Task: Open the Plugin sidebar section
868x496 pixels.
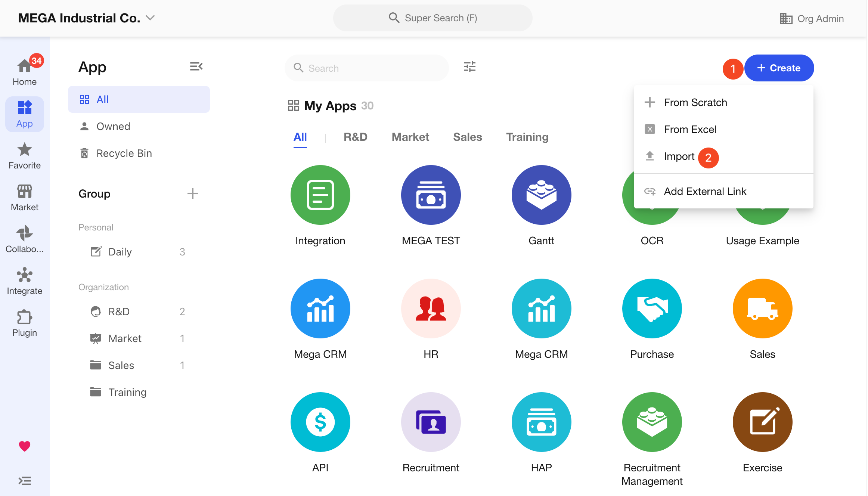Action: click(x=25, y=323)
